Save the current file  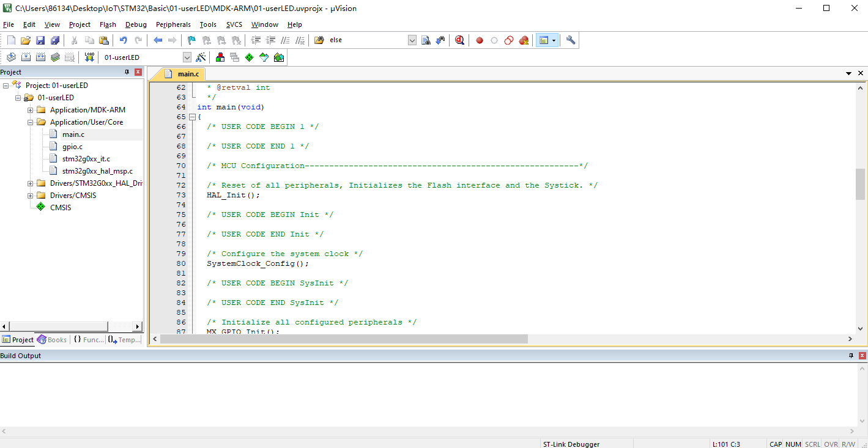(x=40, y=40)
